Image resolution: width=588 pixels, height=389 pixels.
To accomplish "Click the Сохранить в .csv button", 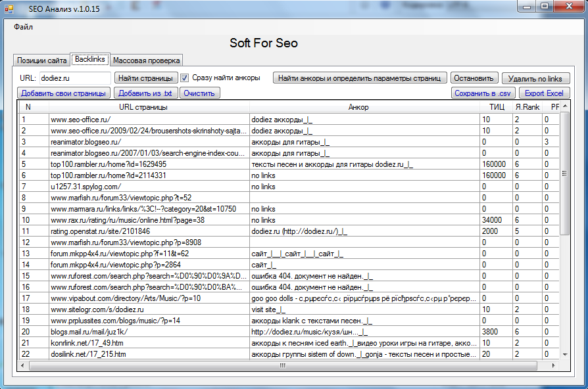I will point(483,93).
